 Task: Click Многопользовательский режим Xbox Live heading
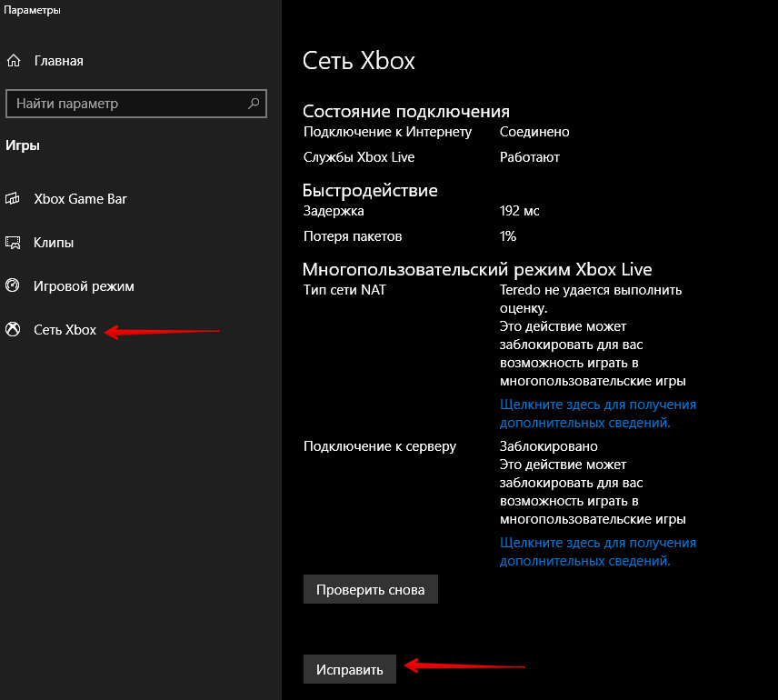click(x=477, y=270)
